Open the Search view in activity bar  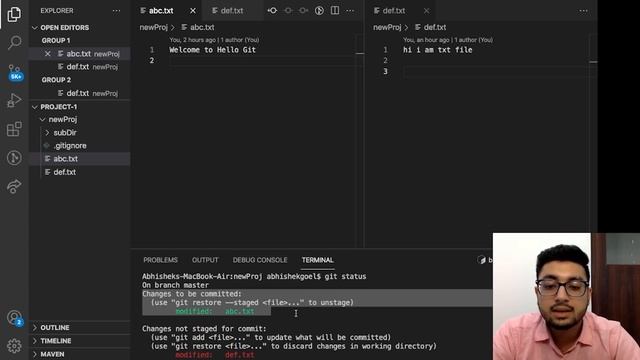click(x=14, y=42)
